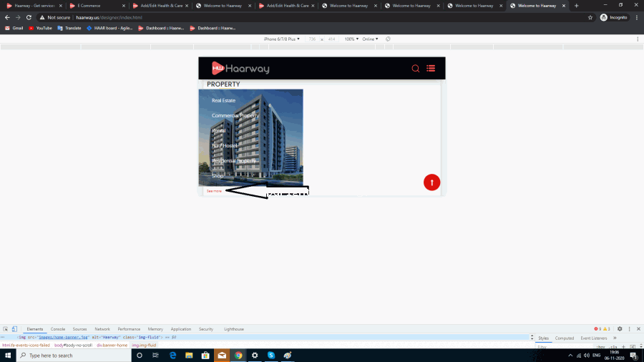Click the red search icon in Haarway header

coord(415,69)
